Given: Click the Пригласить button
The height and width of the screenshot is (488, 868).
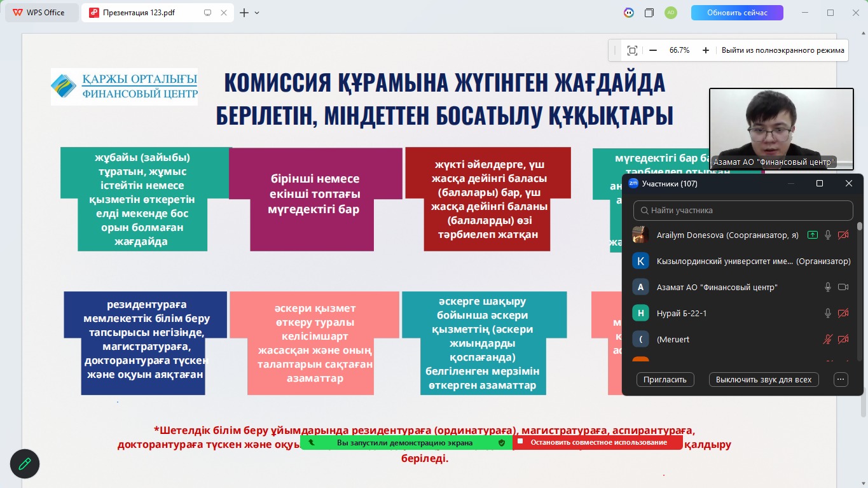Looking at the screenshot, I should coord(665,379).
